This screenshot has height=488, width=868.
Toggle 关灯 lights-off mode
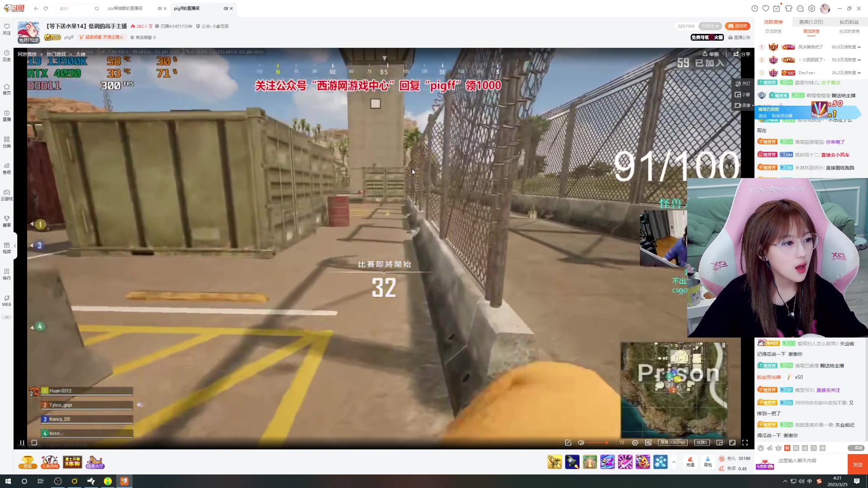pyautogui.click(x=742, y=84)
